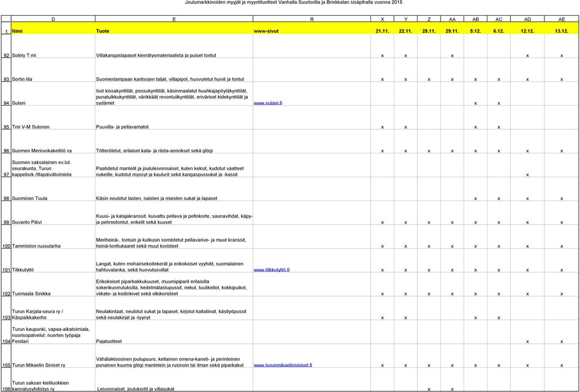Select 'Suomen Meriruokakeittiö oy' name cell
The width and height of the screenshot is (580, 392).
[x=53, y=141]
